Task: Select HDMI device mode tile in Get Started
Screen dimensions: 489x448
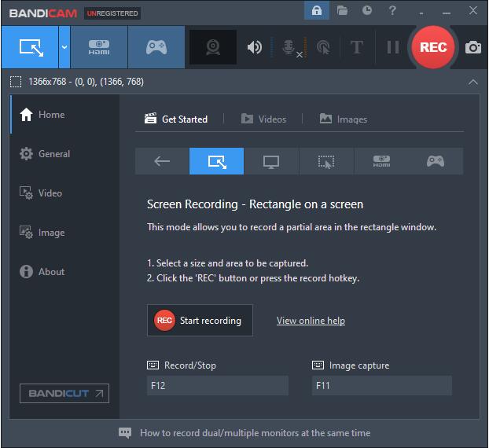Action: tap(381, 161)
